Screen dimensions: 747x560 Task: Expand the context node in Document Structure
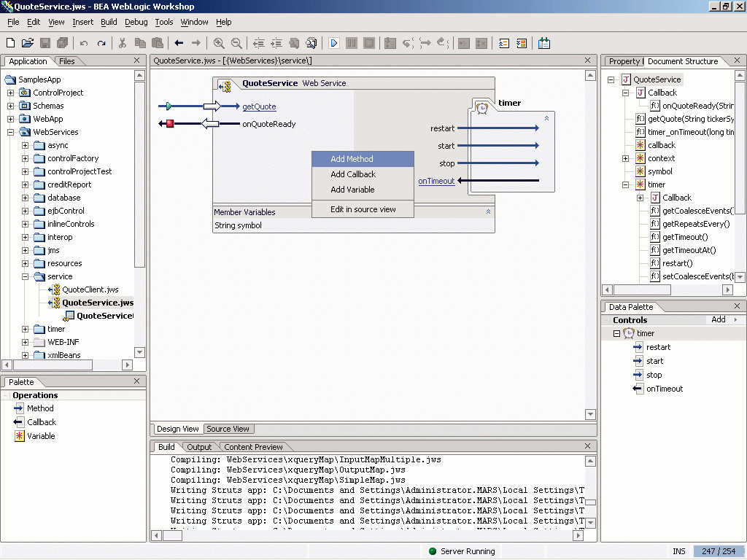pyautogui.click(x=625, y=158)
